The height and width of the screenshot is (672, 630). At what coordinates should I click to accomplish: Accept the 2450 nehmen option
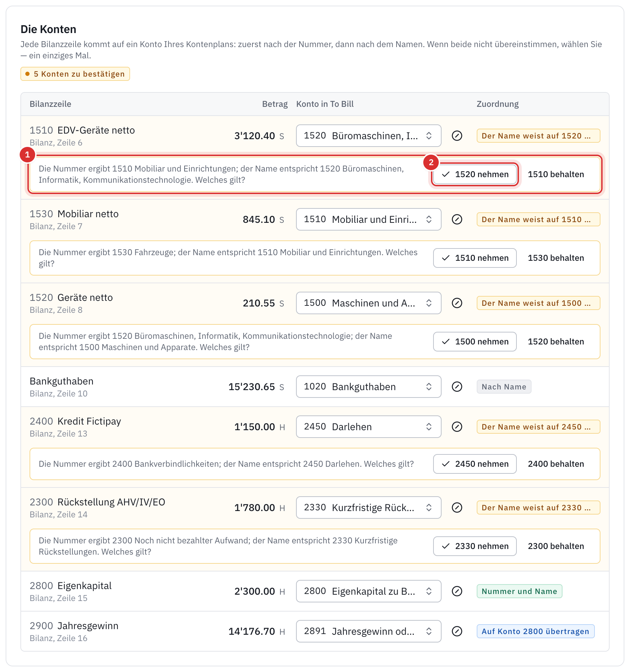pos(475,464)
